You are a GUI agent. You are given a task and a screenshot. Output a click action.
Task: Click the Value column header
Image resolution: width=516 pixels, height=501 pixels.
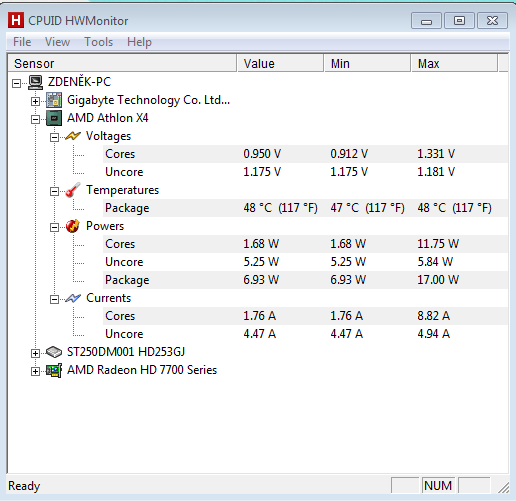(x=280, y=63)
